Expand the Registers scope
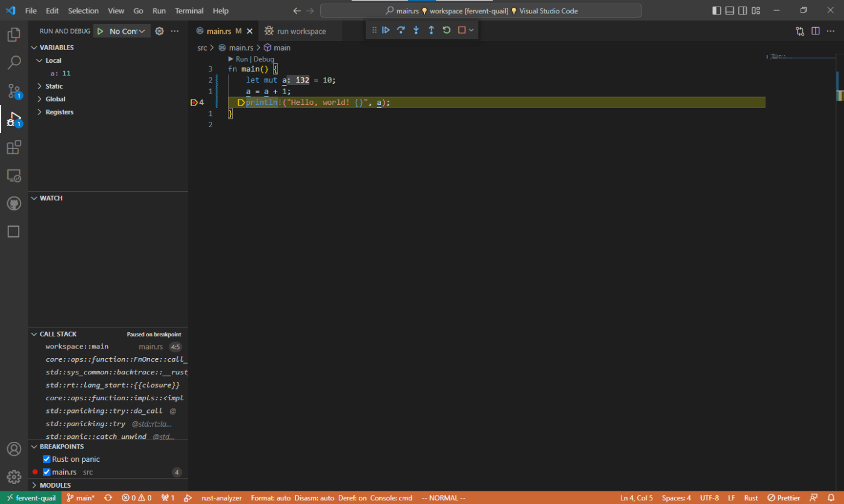This screenshot has width=844, height=504. click(x=40, y=112)
